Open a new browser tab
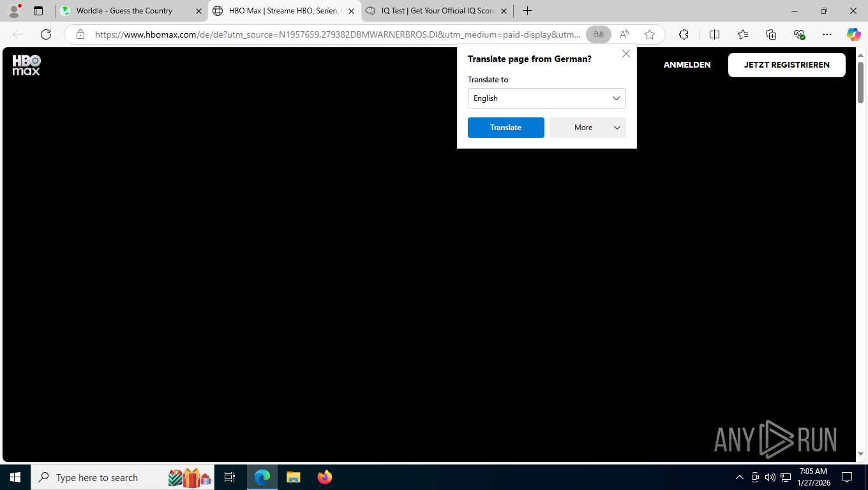This screenshot has width=868, height=490. point(527,11)
